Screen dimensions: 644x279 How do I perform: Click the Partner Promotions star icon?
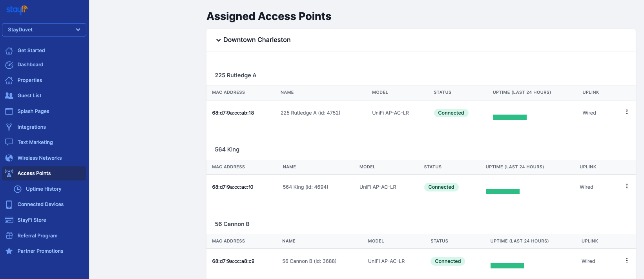tap(9, 251)
